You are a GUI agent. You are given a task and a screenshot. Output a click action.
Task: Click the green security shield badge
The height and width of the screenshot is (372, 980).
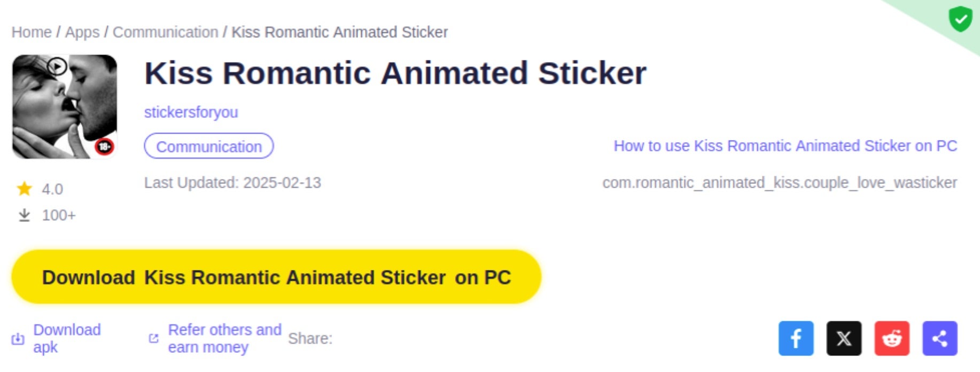960,19
